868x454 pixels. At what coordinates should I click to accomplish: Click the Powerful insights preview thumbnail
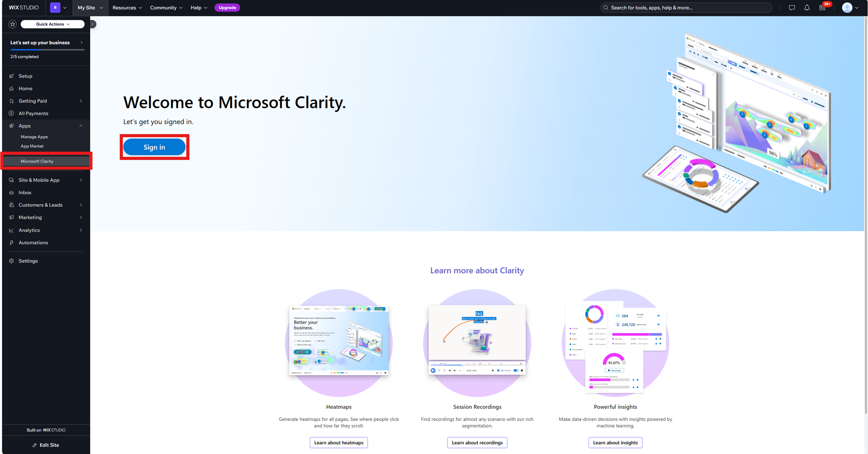pyautogui.click(x=615, y=348)
